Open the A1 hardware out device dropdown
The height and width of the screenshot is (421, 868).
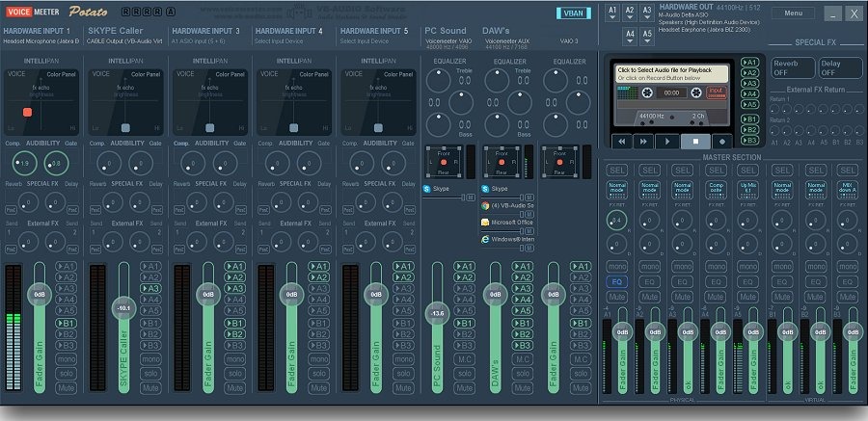pos(612,13)
